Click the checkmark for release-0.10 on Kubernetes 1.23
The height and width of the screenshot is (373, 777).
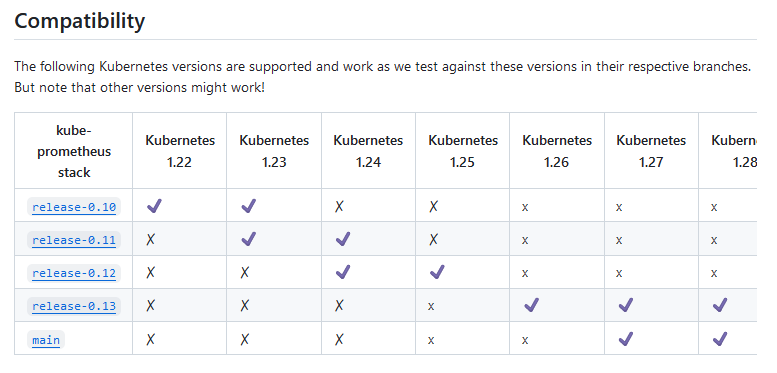[248, 206]
